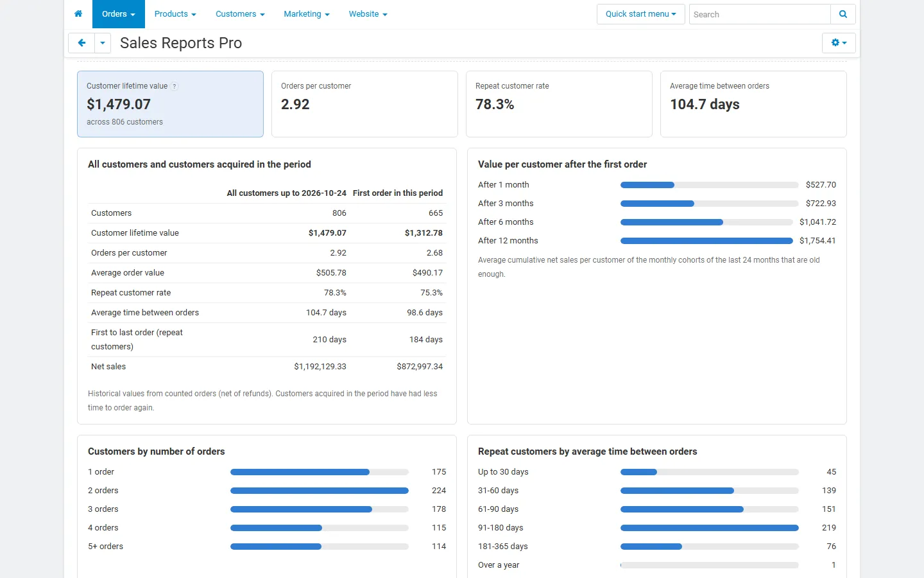Image resolution: width=924 pixels, height=578 pixels.
Task: Expand the Quick start menu
Action: tap(641, 14)
